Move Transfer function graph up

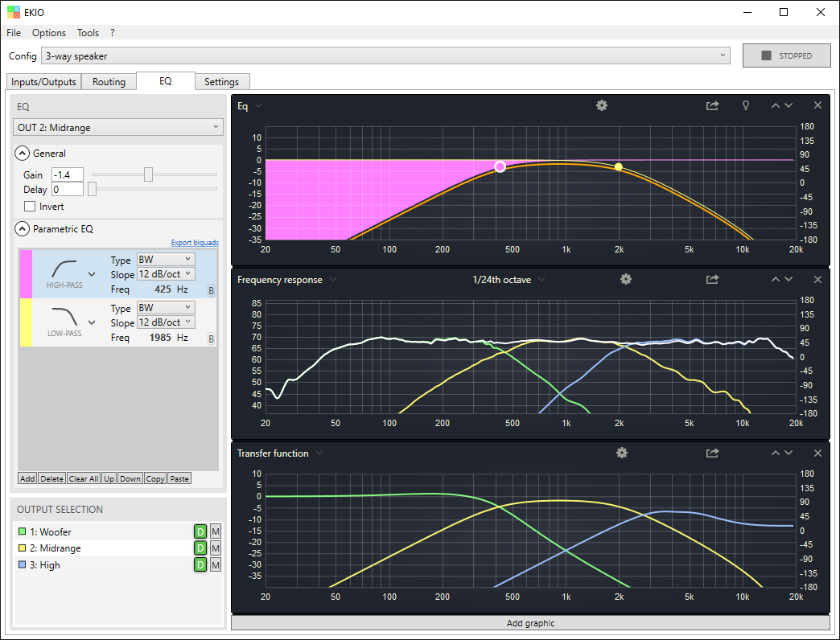pos(775,453)
